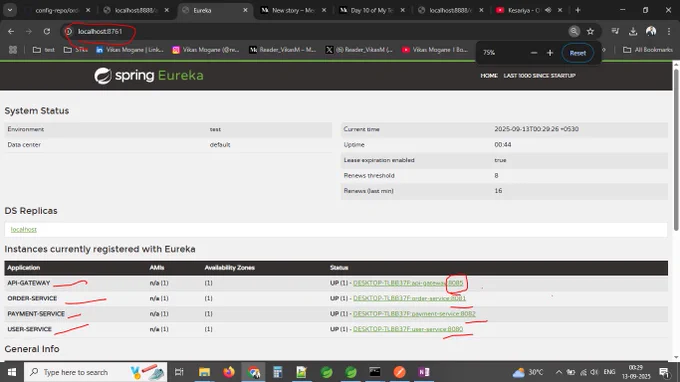Open Notepad++ from the taskbar

click(x=302, y=372)
